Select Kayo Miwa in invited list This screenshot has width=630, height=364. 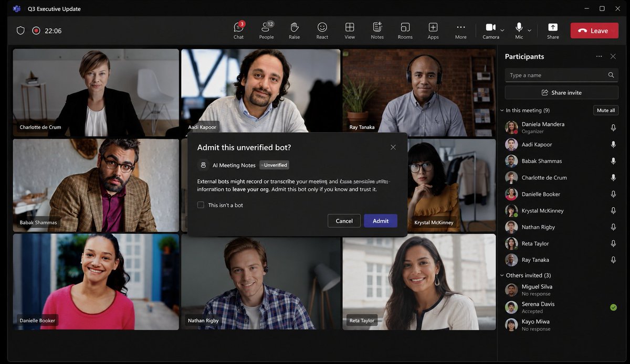561,325
